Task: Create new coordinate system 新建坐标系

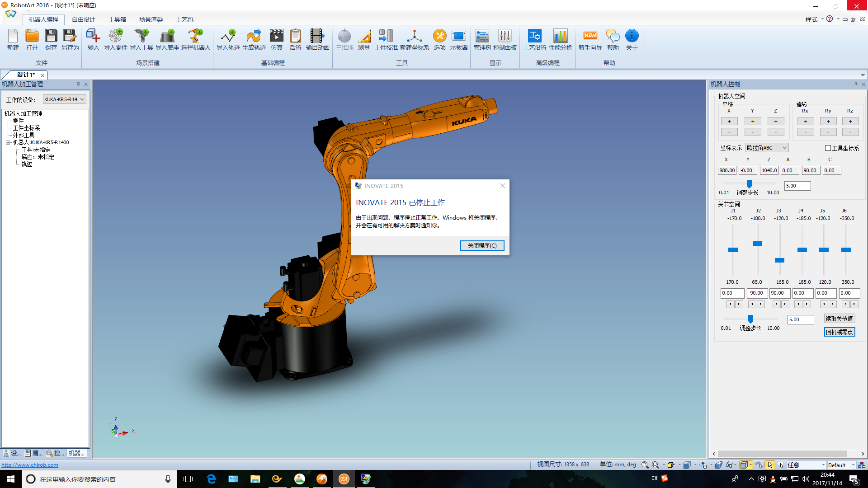Action: click(415, 40)
